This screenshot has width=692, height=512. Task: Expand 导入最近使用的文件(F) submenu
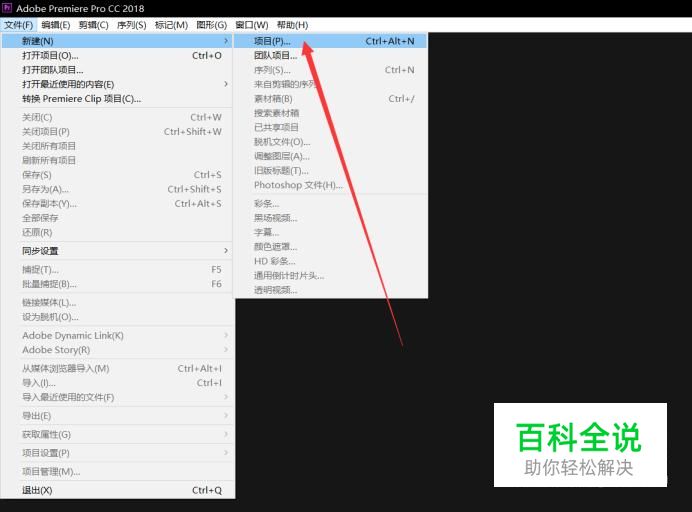point(117,397)
